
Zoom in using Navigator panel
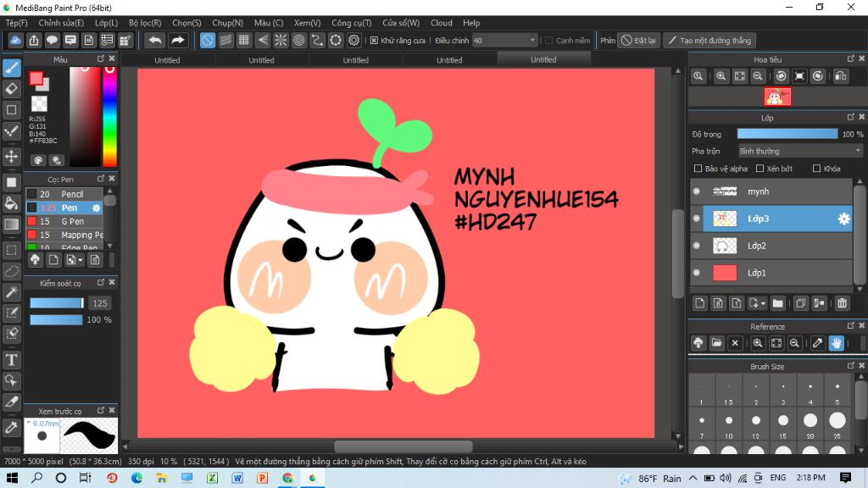click(x=721, y=76)
